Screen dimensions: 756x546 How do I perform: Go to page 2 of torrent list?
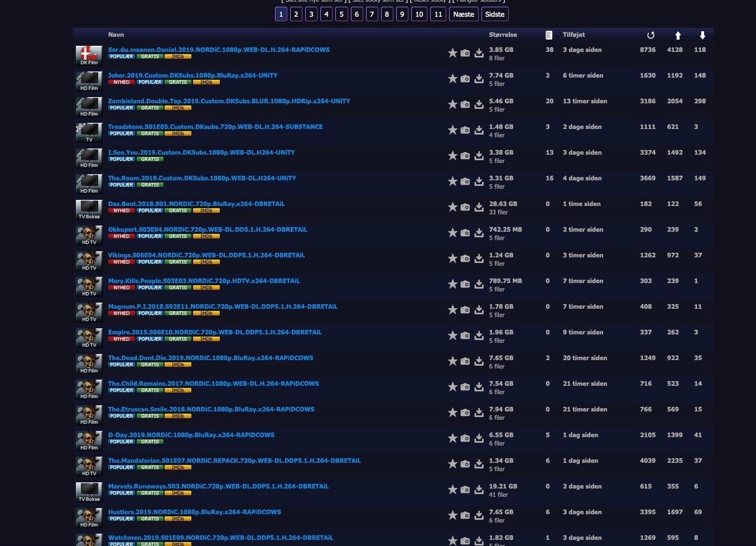[x=296, y=14]
